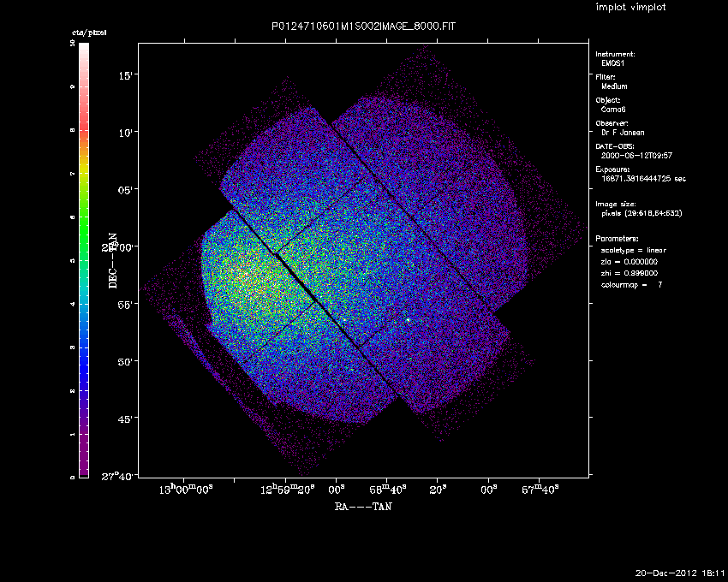Click the bright yellow-red cluster core

(236, 276)
